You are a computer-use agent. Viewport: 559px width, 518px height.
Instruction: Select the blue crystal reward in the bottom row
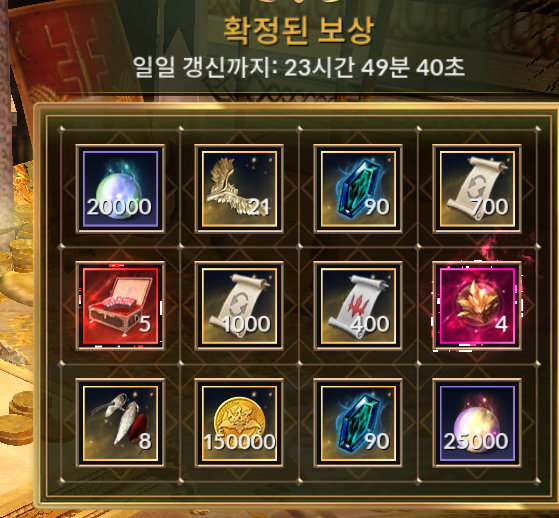(x=358, y=423)
